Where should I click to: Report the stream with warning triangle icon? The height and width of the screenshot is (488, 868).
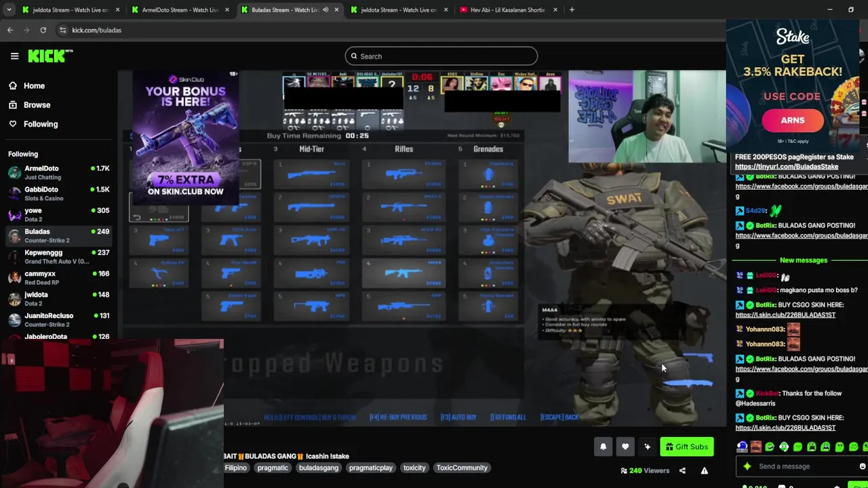click(x=705, y=470)
